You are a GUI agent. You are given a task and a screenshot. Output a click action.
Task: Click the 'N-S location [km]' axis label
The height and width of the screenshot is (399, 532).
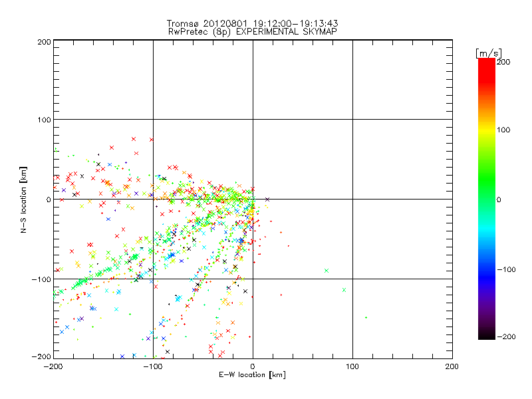click(23, 199)
